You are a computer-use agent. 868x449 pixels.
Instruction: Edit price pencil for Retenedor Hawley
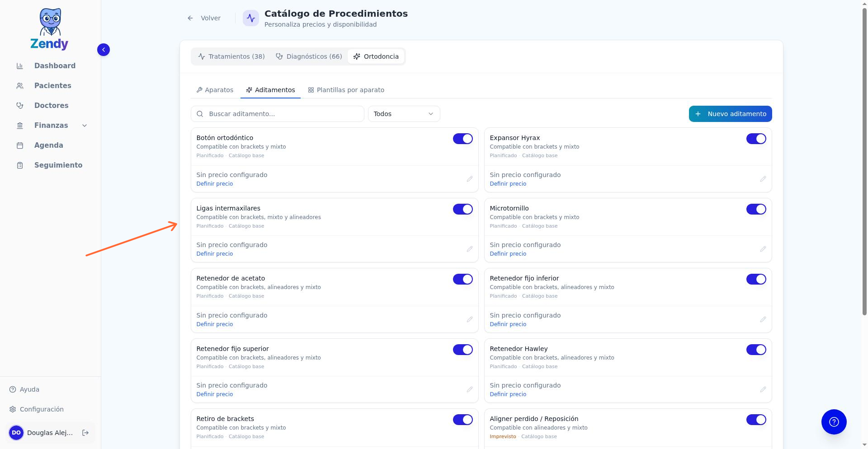763,389
